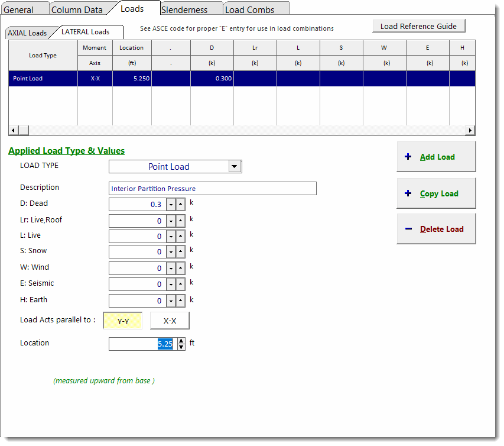Viewport: 504px width, 446px height.
Task: Open the Slenderness tab
Action: (184, 9)
